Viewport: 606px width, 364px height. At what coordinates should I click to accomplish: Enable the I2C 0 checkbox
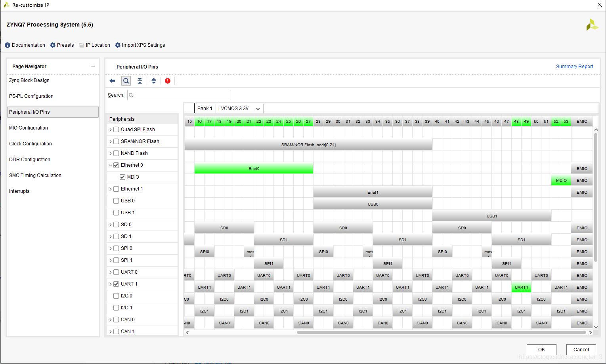116,296
